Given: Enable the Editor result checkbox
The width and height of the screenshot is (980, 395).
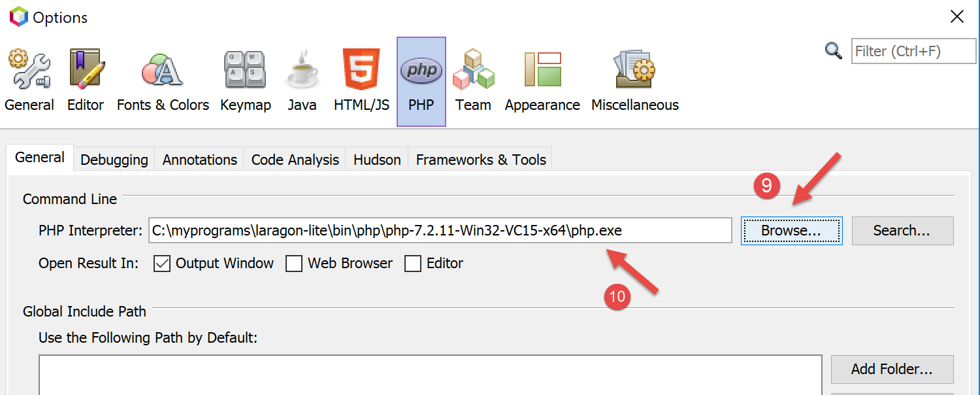Looking at the screenshot, I should (413, 264).
